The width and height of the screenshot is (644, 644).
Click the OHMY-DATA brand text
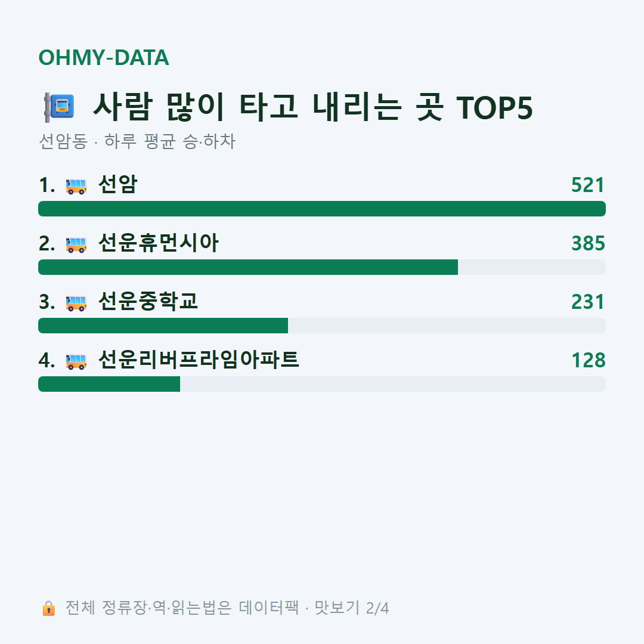tap(104, 57)
